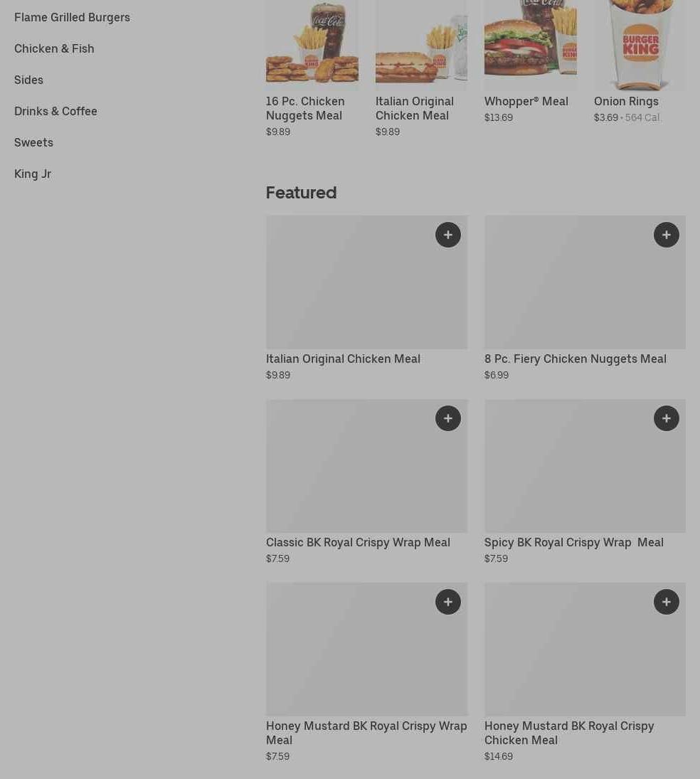The width and height of the screenshot is (700, 779).
Task: Click Whopper® Meal title link
Action: tap(526, 101)
